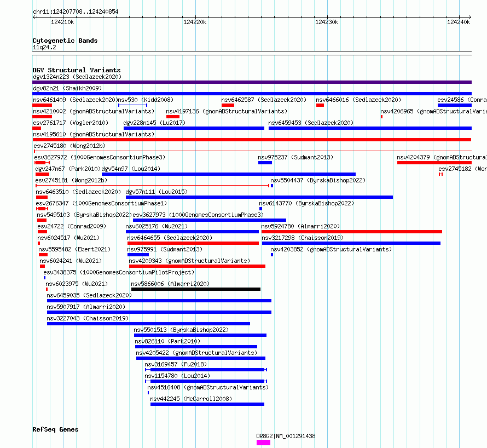Screen dimensions: 487x448
Task: Click esv24722 (Conrad2009) label
Action: (72, 226)
